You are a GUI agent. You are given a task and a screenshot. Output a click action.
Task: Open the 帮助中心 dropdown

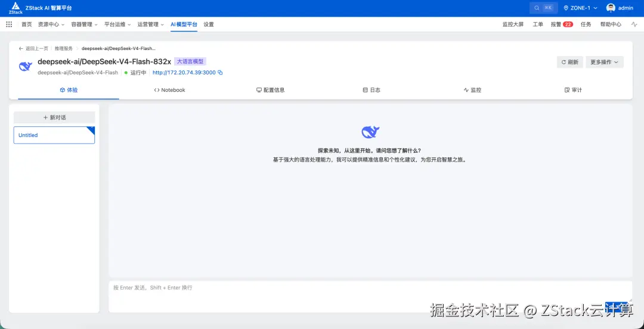611,24
